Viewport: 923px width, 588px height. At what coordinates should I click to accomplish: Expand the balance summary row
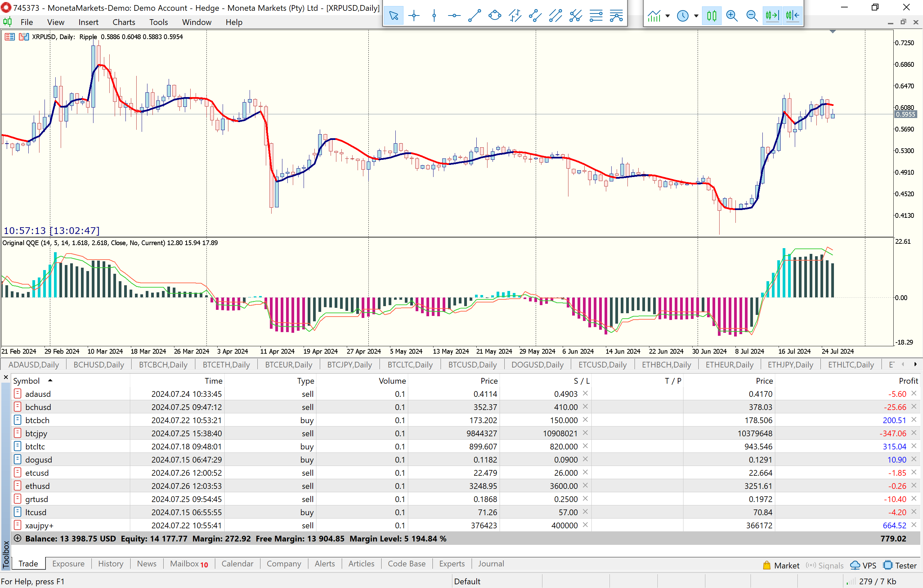tap(17, 538)
